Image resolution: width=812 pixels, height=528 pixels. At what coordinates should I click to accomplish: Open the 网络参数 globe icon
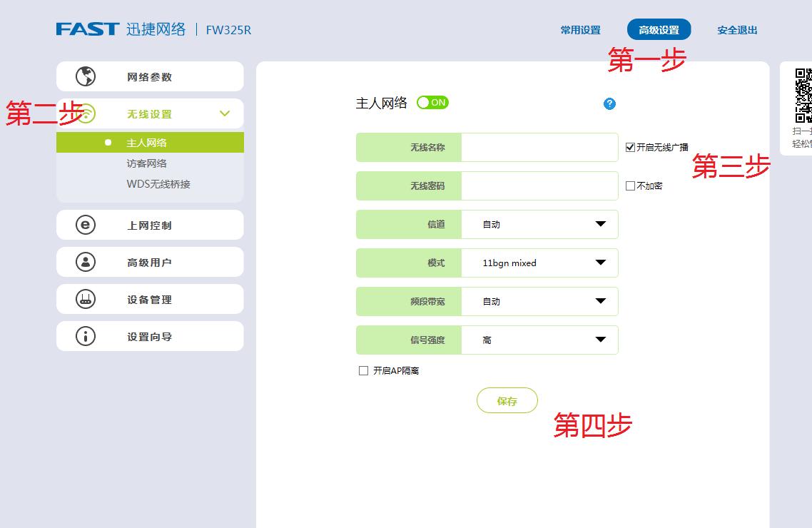tap(86, 76)
